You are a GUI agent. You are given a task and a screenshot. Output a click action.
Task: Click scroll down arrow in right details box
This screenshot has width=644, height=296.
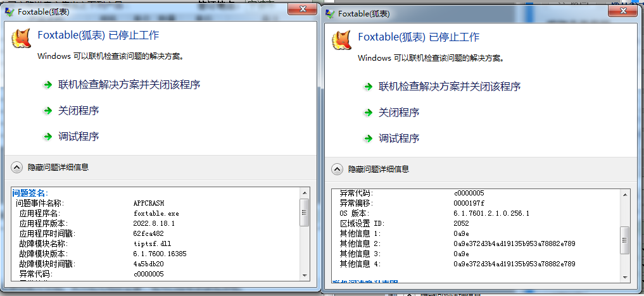pos(625,277)
